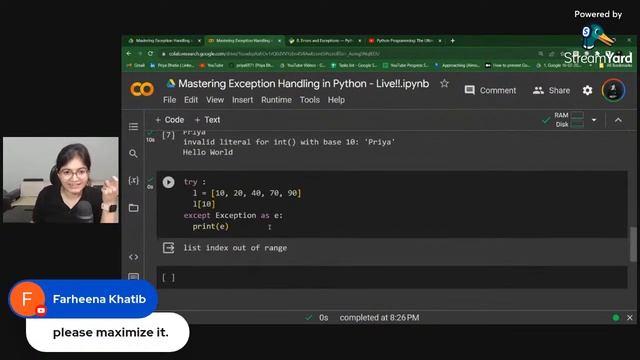The width and height of the screenshot is (640, 360).
Task: Click the 'print(e)' code line
Action: click(211, 226)
